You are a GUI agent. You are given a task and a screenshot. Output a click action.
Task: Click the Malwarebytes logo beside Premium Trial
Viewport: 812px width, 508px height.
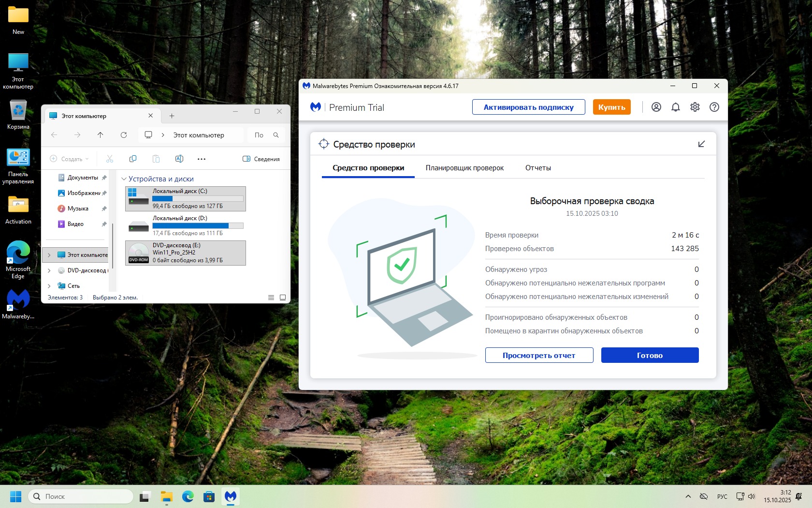tap(316, 107)
